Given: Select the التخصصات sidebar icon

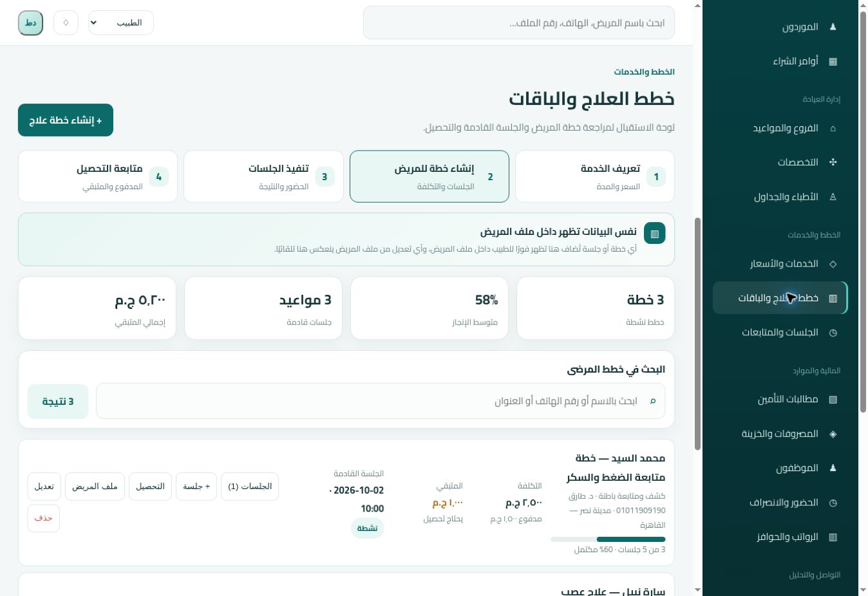Looking at the screenshot, I should [x=833, y=162].
